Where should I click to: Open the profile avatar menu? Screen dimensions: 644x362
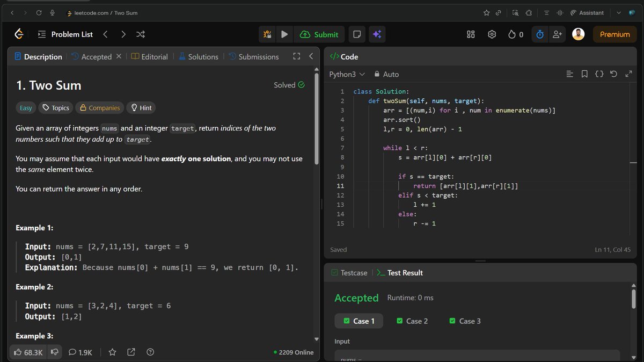point(578,34)
